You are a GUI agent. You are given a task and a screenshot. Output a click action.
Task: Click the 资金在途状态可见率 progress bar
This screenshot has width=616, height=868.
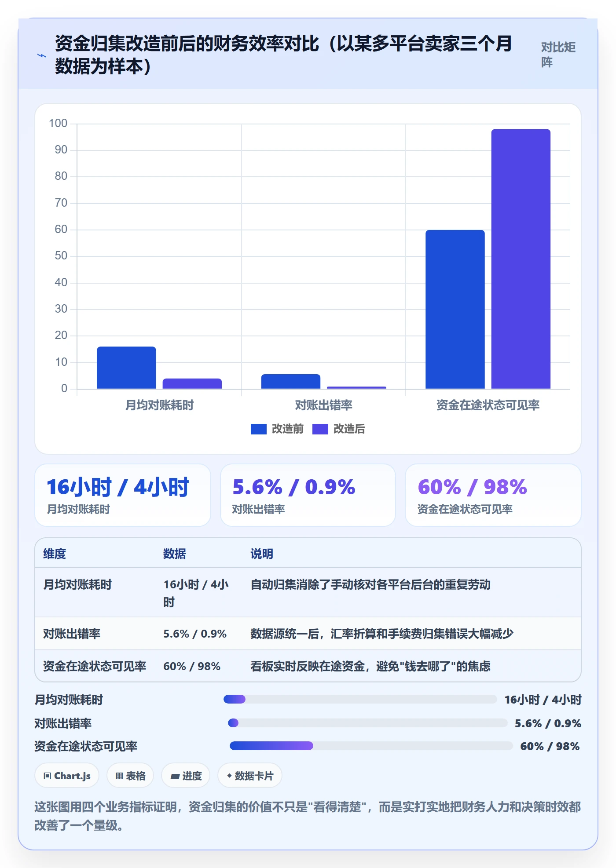371,746
